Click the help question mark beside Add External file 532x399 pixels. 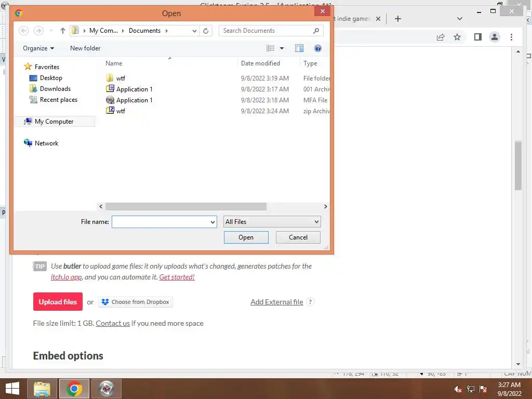310,302
